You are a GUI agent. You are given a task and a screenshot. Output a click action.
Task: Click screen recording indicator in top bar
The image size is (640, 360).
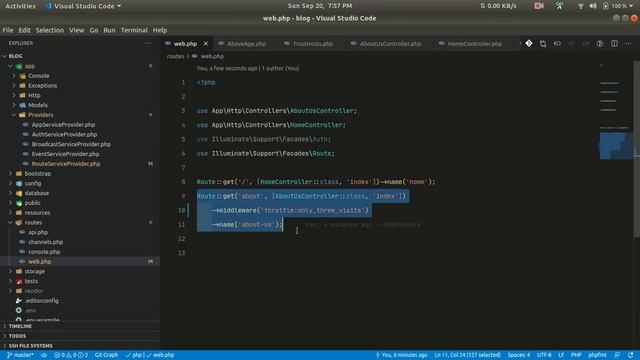point(539,6)
